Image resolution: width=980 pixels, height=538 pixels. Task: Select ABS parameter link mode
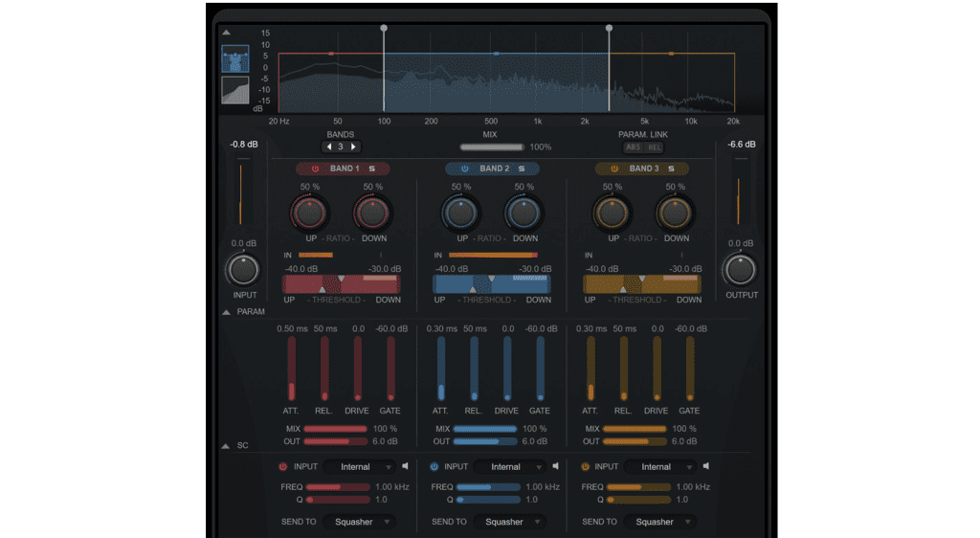[634, 147]
